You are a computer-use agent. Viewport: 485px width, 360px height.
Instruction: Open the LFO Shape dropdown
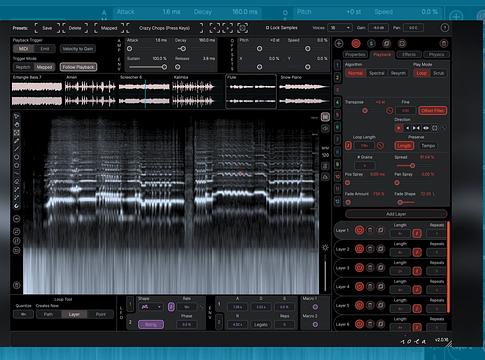pyautogui.click(x=151, y=307)
